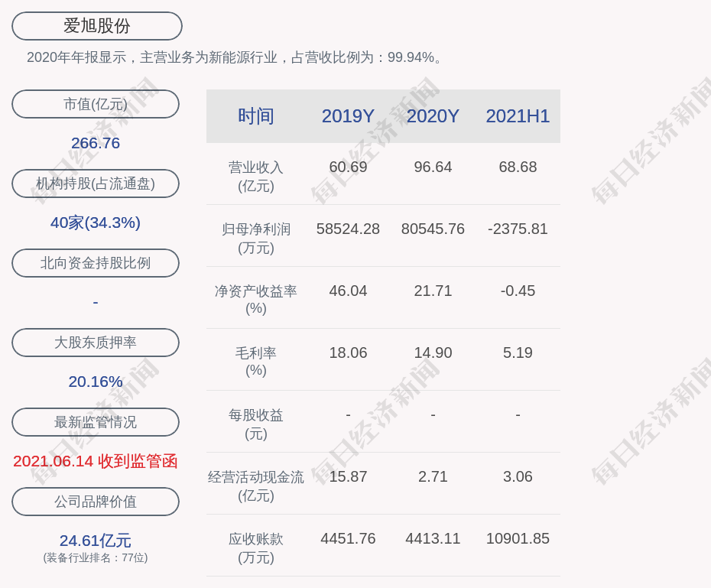Click the net profit cell 58524.28
The height and width of the screenshot is (588, 711).
349,229
